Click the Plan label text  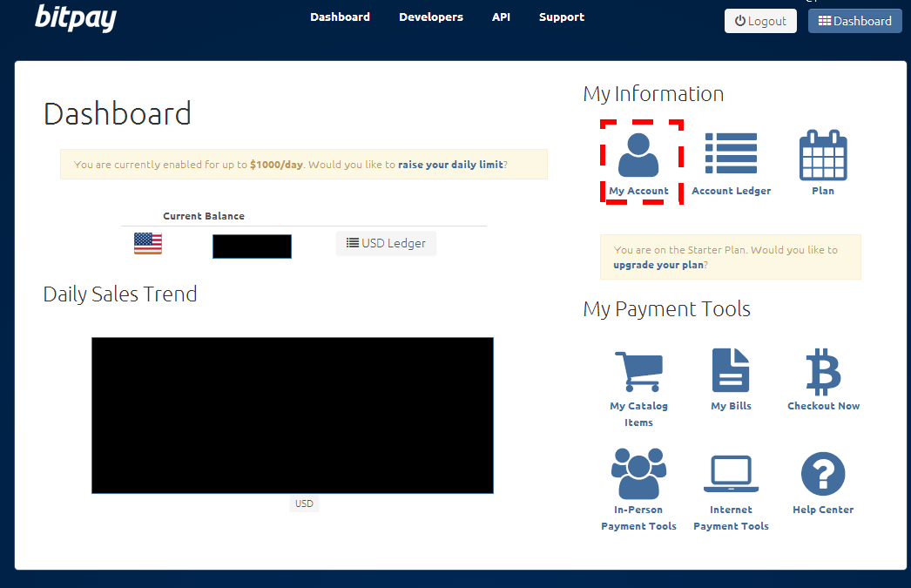tap(823, 191)
